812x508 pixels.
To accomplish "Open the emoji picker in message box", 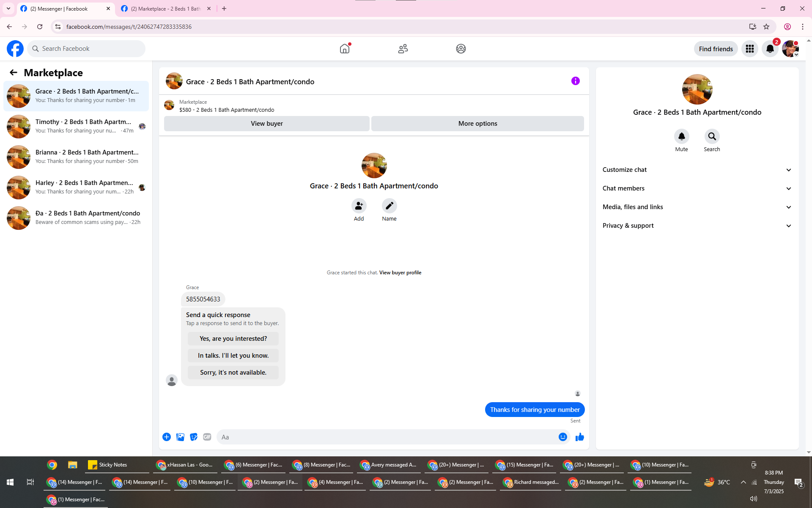I will tap(562, 437).
